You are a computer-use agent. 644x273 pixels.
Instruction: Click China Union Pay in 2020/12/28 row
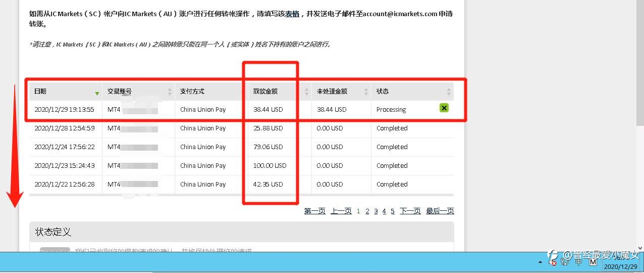pos(203,128)
